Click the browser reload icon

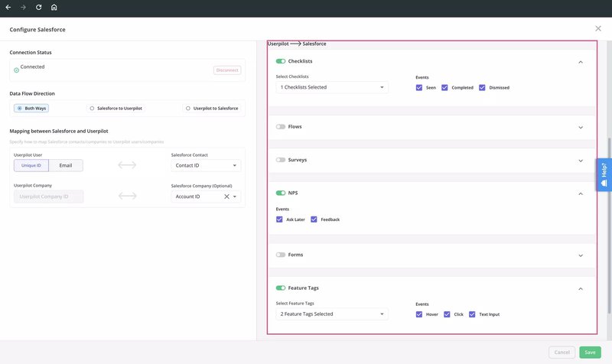(x=38, y=7)
